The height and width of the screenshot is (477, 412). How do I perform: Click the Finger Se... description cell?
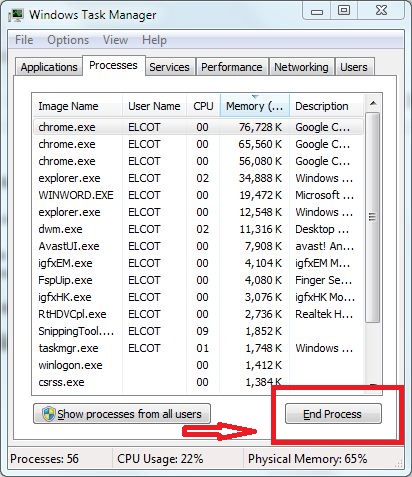323,280
